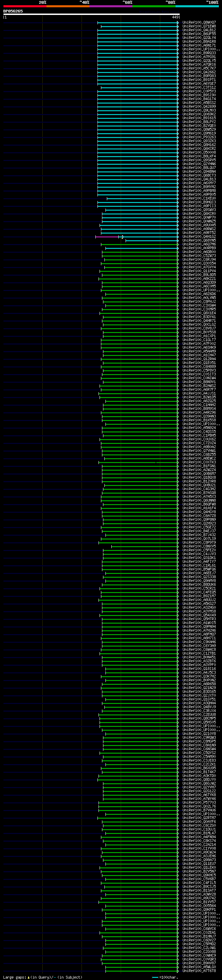Image resolution: width=222 pixels, height=980 pixels.
Task: Click hit label UniRef100_Q9SWV3
Action: (199, 210)
